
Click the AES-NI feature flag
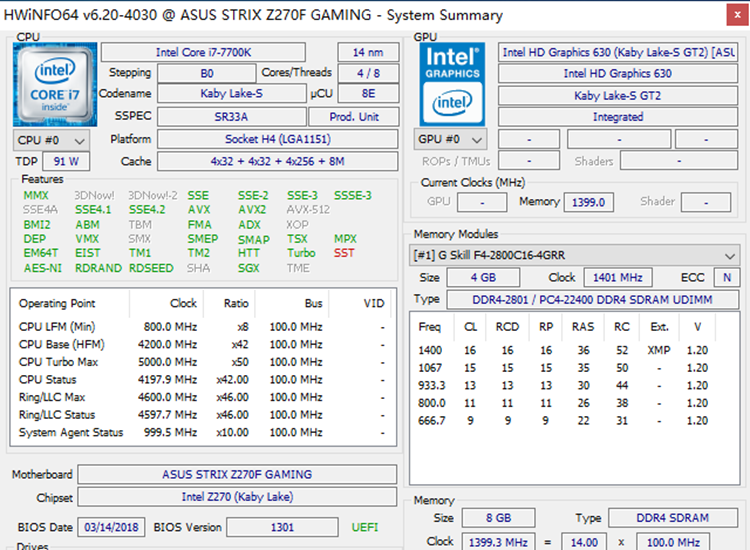coord(43,268)
